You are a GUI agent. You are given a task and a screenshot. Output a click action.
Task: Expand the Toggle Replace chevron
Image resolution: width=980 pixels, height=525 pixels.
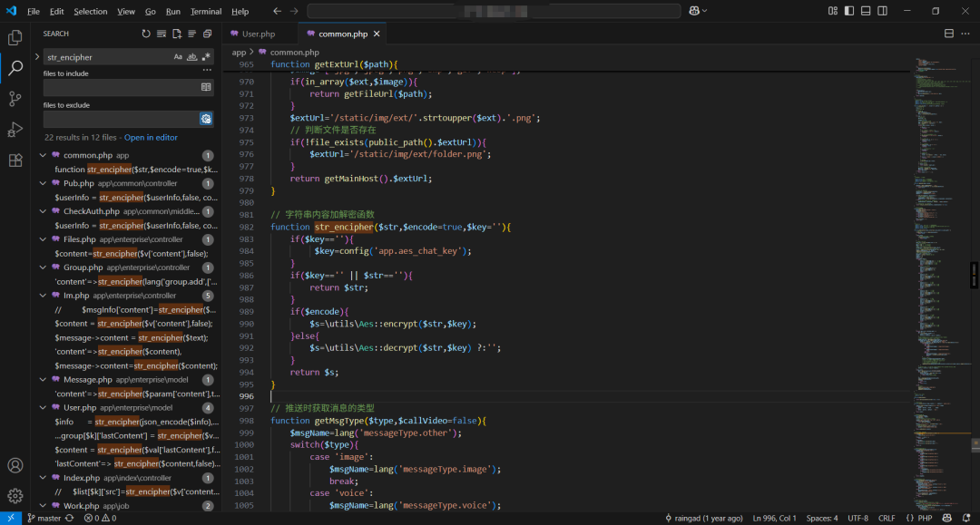37,56
